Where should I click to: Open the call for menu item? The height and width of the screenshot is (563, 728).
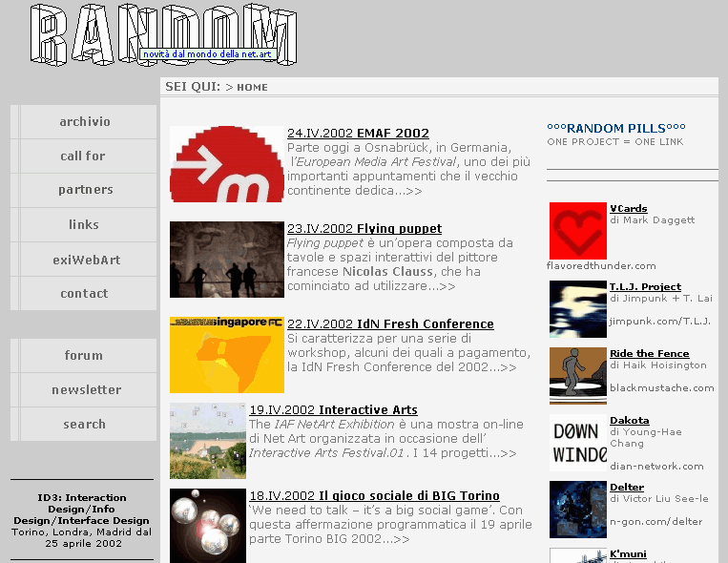click(84, 156)
